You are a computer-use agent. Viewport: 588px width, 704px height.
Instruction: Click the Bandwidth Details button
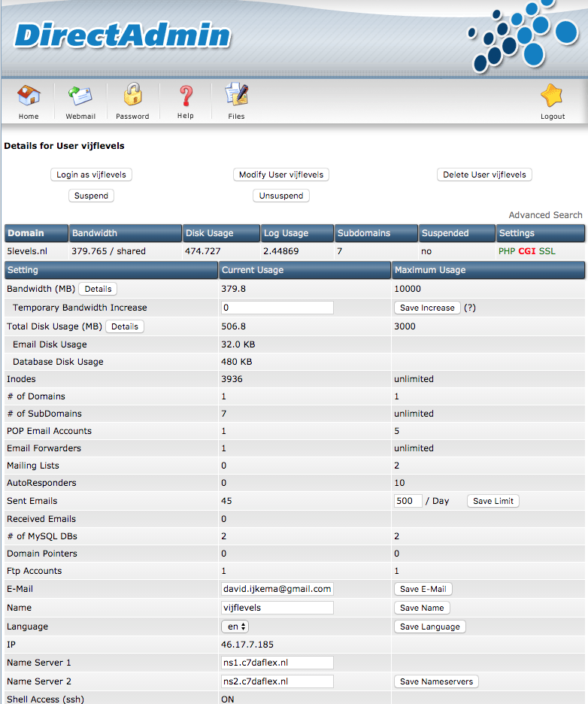98,289
